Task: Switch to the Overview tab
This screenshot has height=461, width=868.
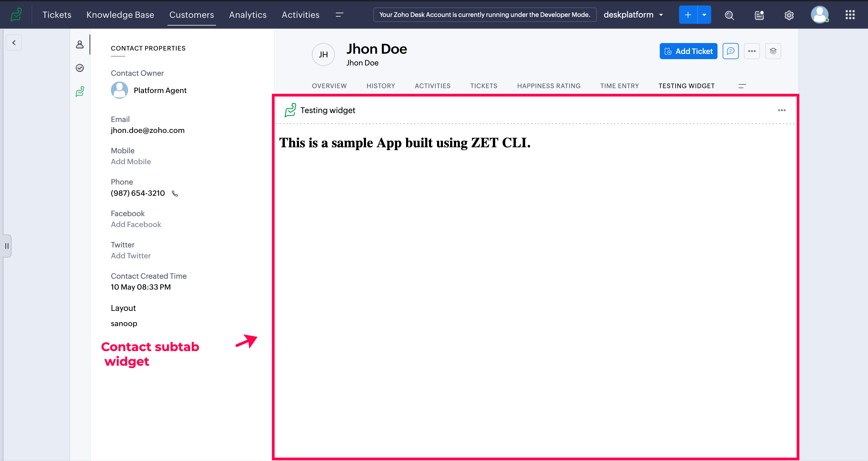Action: (329, 86)
